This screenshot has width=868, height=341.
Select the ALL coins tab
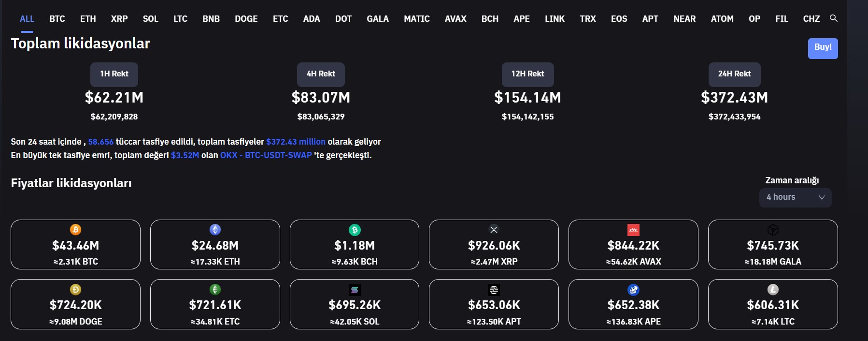tap(27, 19)
